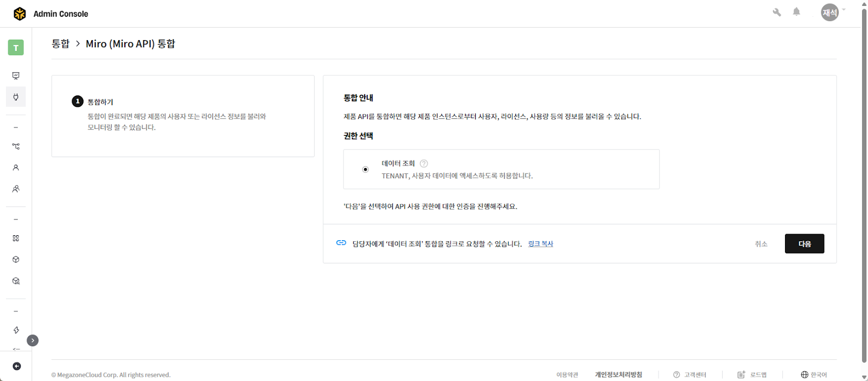Open the user group sidebar icon

(16, 189)
